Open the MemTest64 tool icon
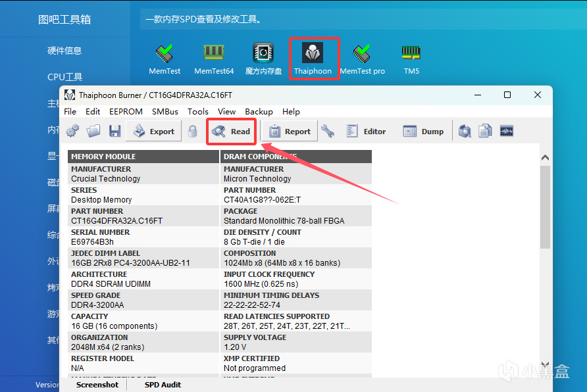 pyautogui.click(x=214, y=59)
